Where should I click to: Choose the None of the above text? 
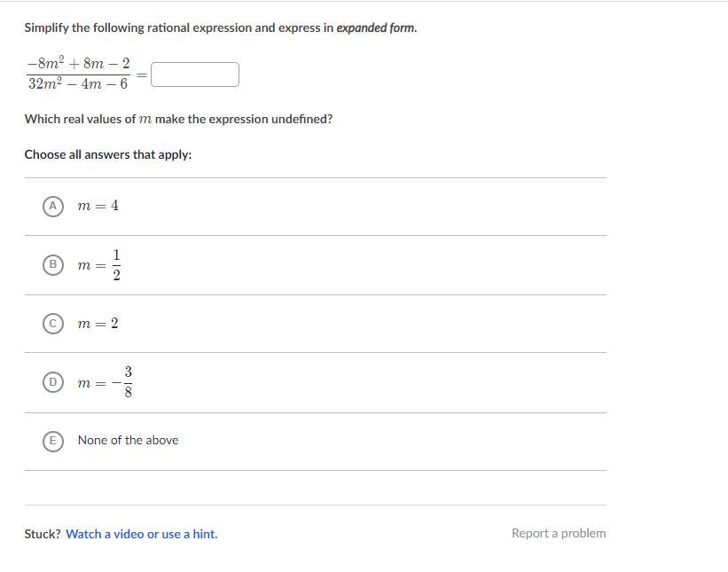(x=129, y=440)
